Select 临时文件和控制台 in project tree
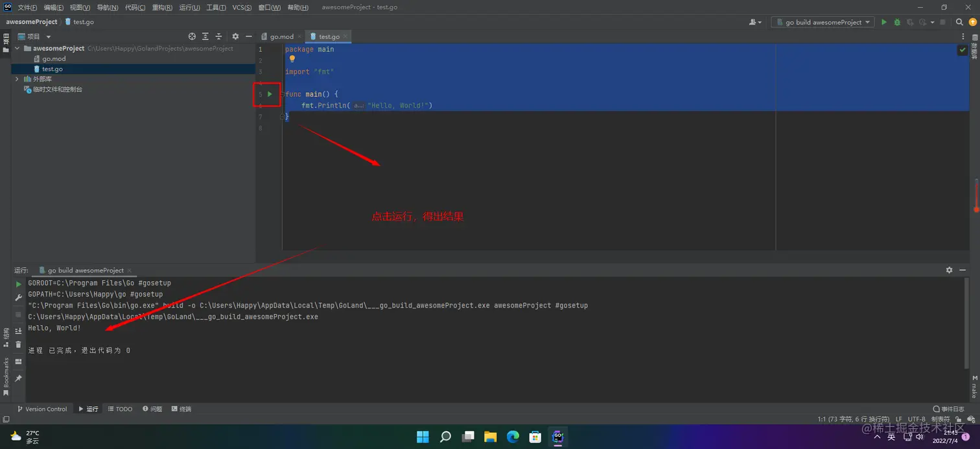 coord(58,90)
